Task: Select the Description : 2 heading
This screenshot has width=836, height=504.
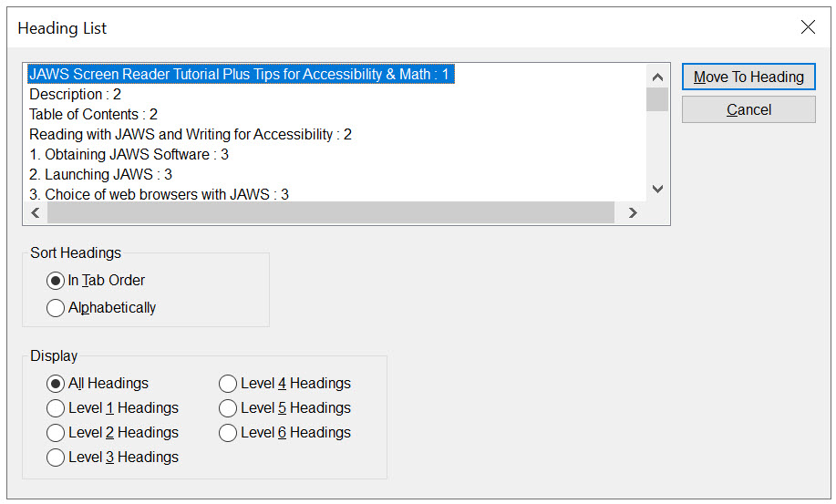Action: pyautogui.click(x=75, y=94)
